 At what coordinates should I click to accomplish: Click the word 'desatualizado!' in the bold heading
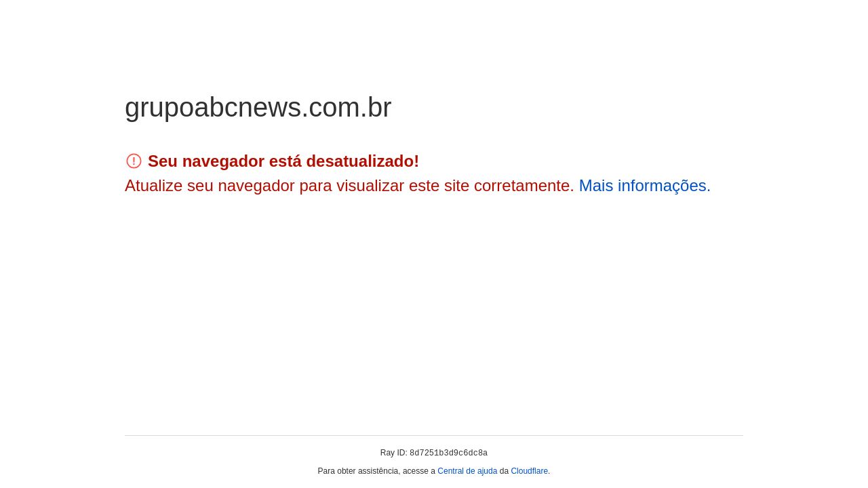point(362,161)
